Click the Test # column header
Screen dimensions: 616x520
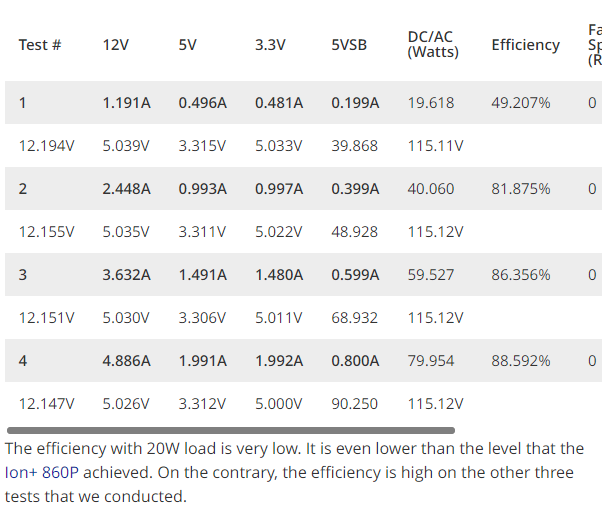(40, 45)
